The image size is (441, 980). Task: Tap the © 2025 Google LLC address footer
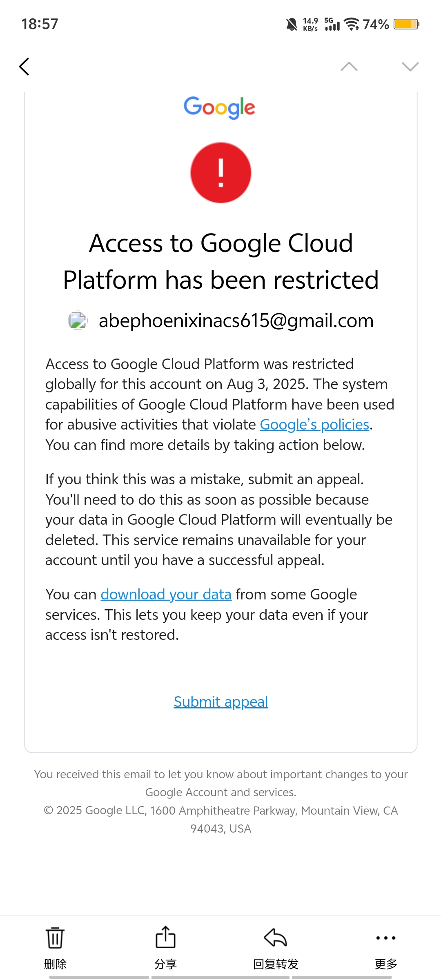pos(221,820)
